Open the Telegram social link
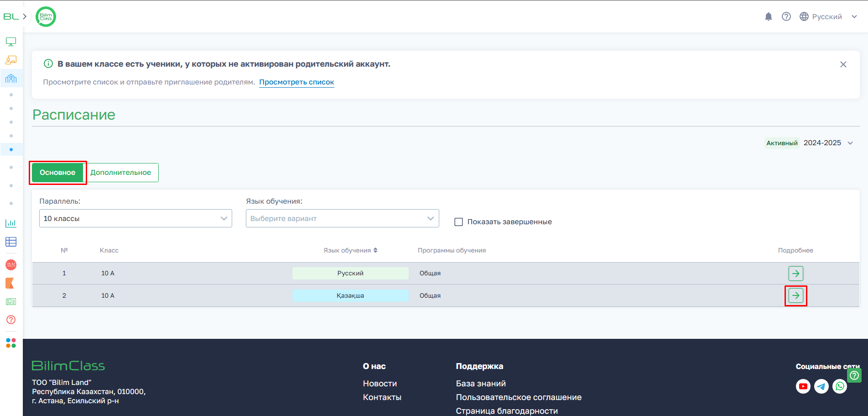868x416 pixels. click(x=821, y=386)
